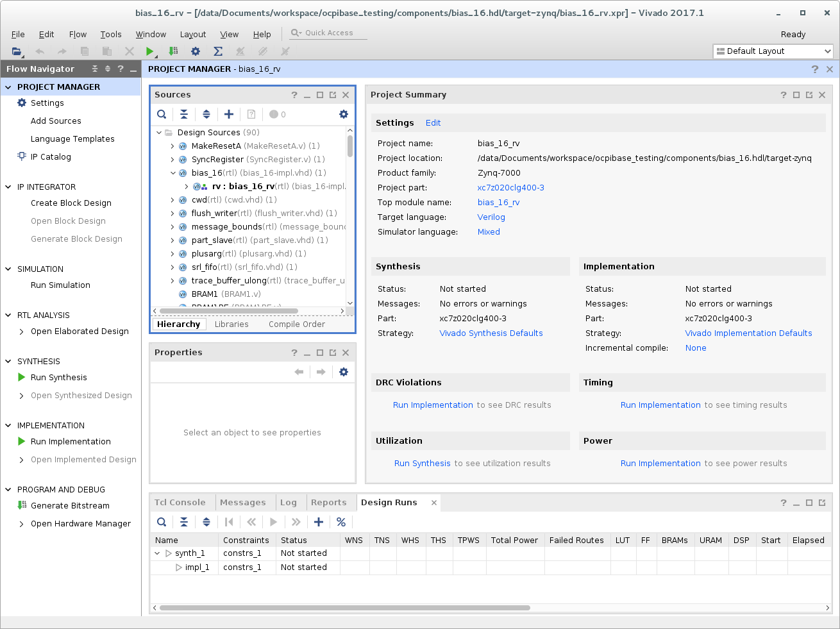Collapse the synth_1 run row
The height and width of the screenshot is (629, 840).
click(157, 553)
